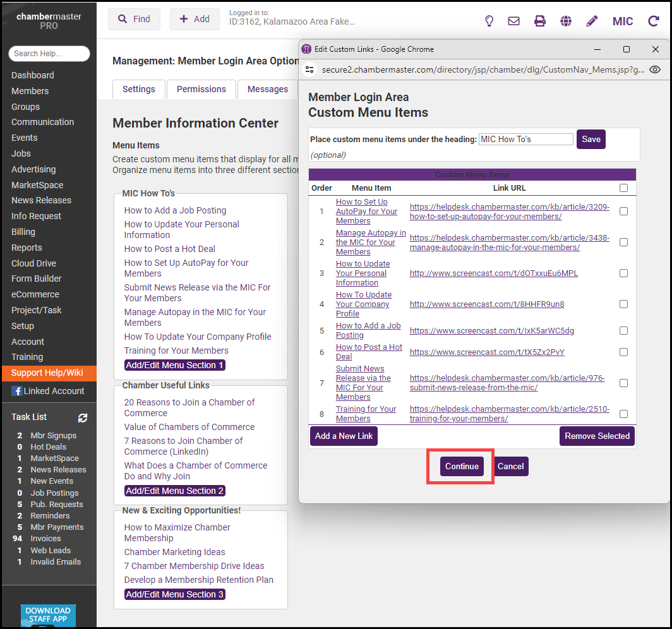
Task: Click the refresh arrow in the top right
Action: pyautogui.click(x=653, y=21)
